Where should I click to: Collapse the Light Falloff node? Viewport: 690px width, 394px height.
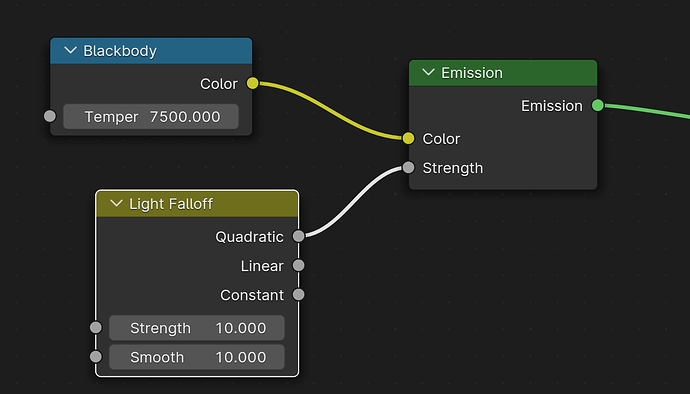click(116, 203)
